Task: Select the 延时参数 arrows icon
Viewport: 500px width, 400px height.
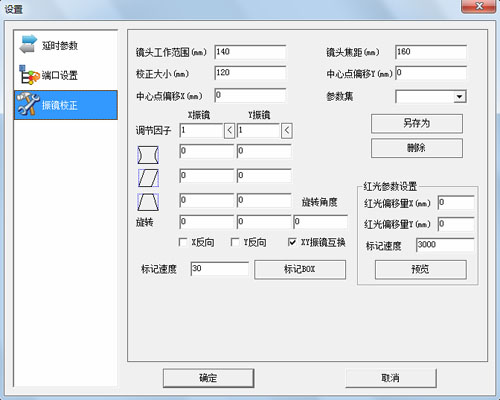Action: (28, 44)
